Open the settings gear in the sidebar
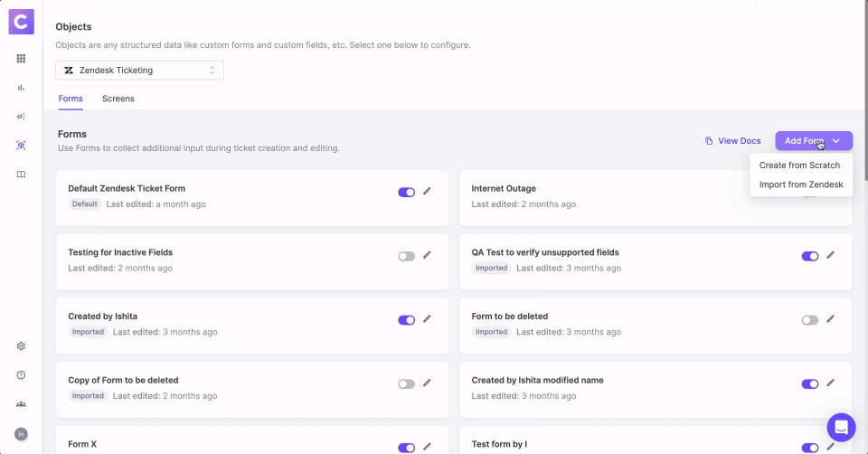Viewport: 868px width, 454px height. point(21,346)
